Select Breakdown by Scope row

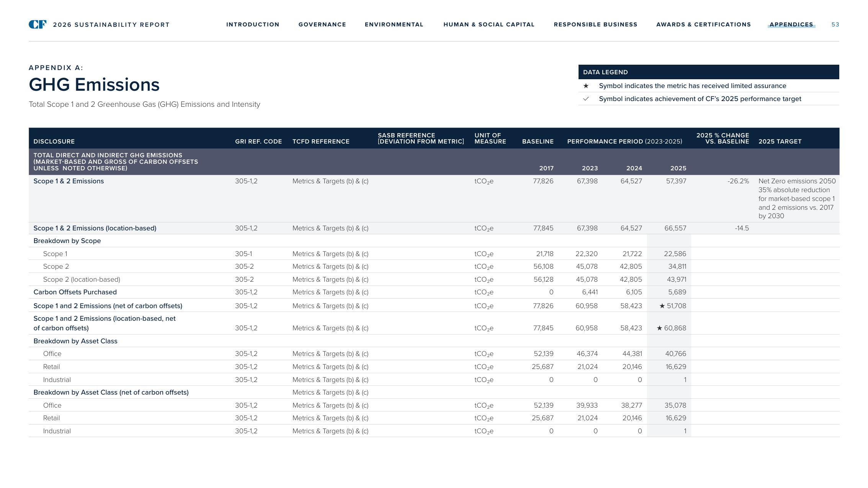pos(434,241)
